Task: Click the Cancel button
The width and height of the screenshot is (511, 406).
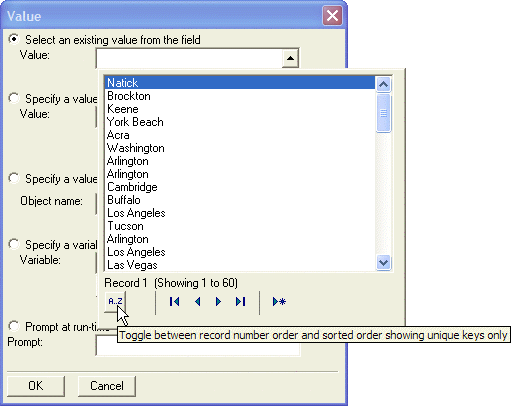Action: point(107,386)
